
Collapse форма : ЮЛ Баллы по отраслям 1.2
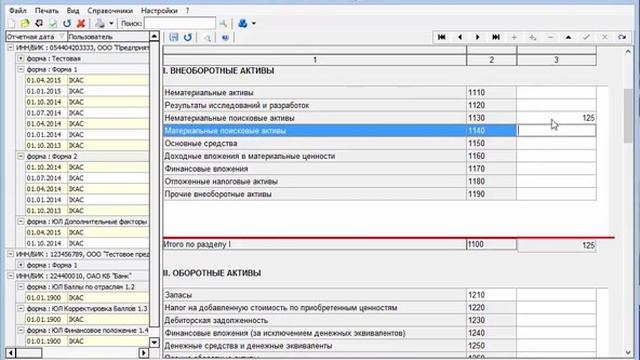[x=20, y=287]
